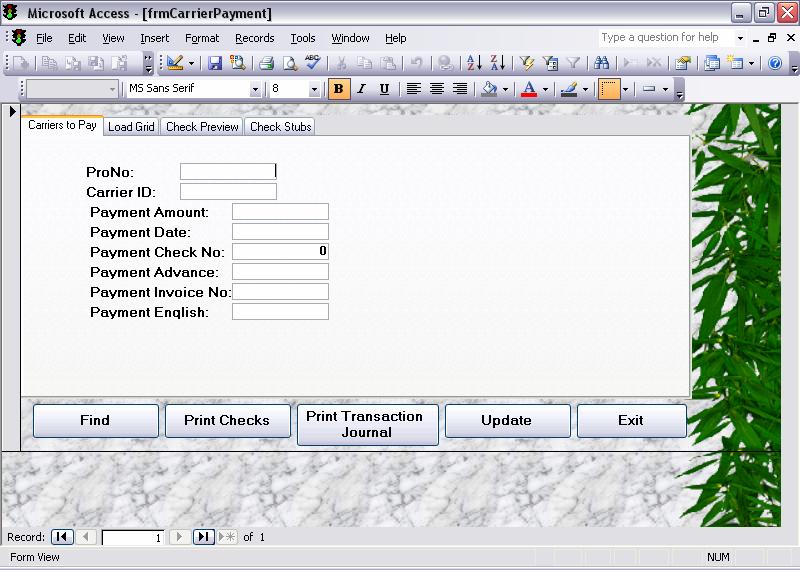This screenshot has width=800, height=570.
Task: Click the Print icon in toolbar
Action: (x=266, y=63)
